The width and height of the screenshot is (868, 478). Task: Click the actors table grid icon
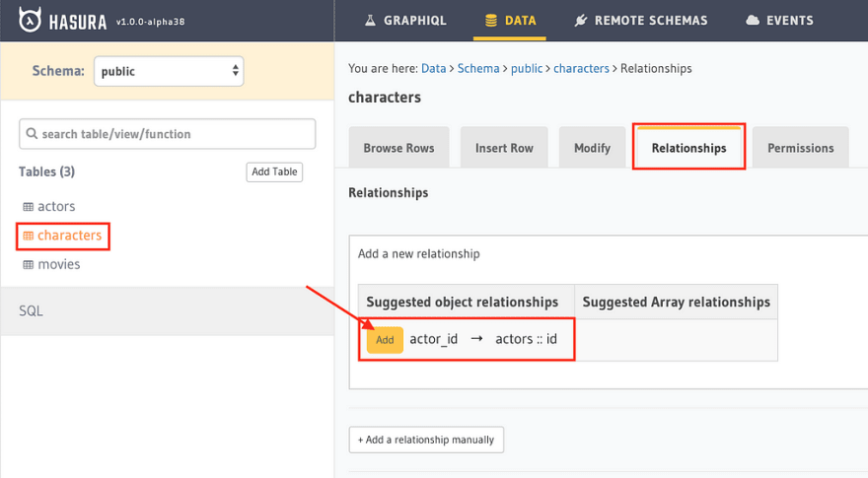pos(29,207)
